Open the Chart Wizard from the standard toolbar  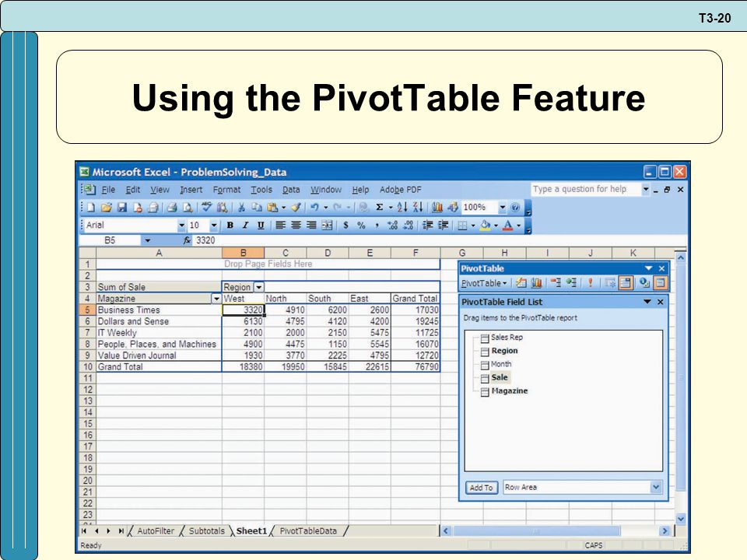click(x=437, y=208)
